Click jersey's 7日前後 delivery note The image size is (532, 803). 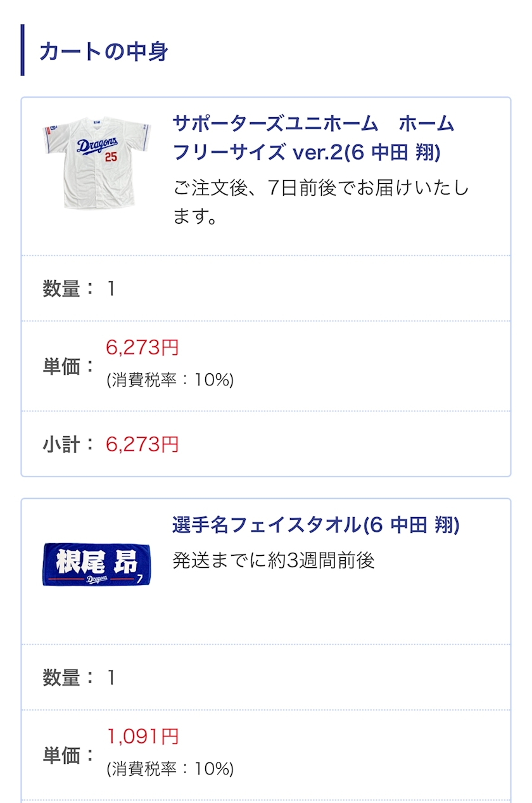click(320, 203)
